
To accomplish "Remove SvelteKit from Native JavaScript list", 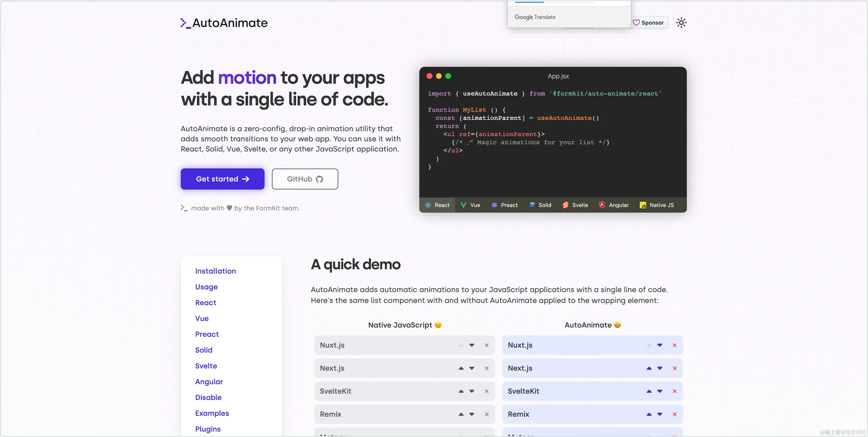I will point(487,391).
